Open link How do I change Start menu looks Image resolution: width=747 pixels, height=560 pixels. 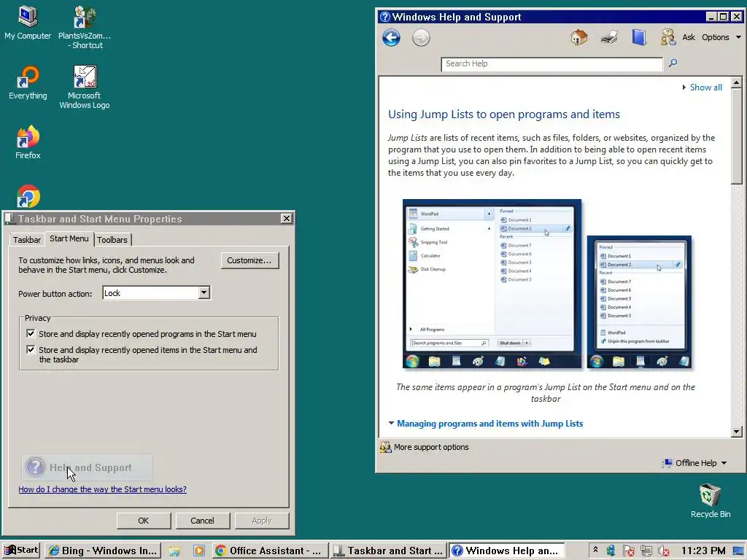pos(102,489)
